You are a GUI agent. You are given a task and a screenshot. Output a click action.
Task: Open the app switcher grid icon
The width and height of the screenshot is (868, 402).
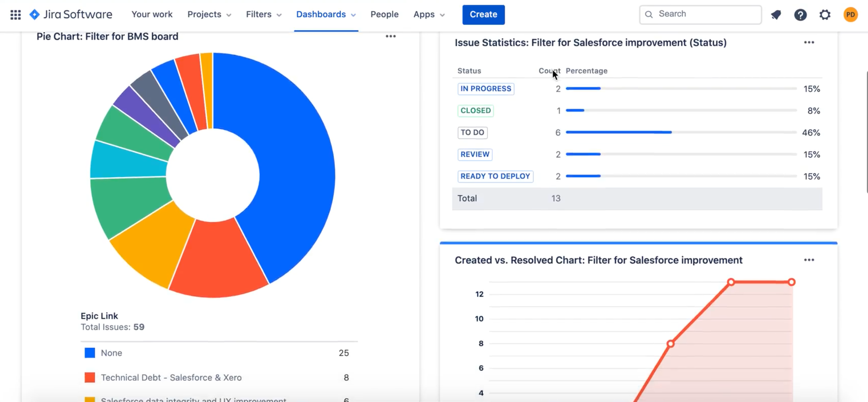(16, 14)
